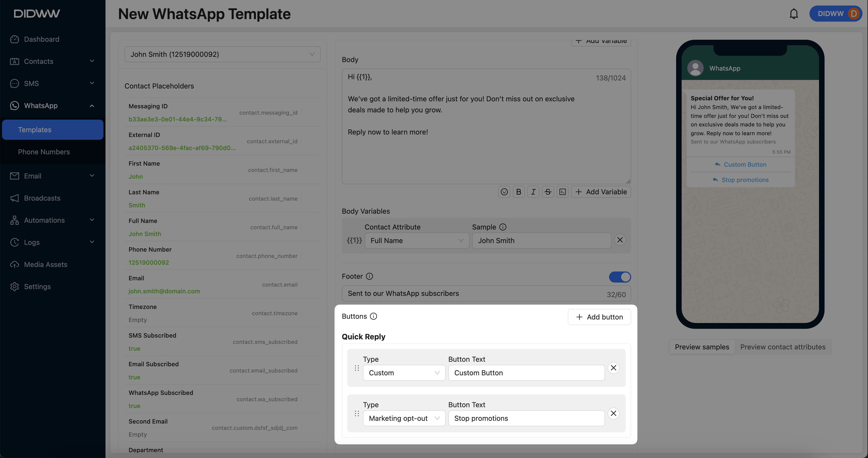Image resolution: width=868 pixels, height=458 pixels.
Task: Collapse the WhatsApp sidebar menu
Action: point(52,106)
